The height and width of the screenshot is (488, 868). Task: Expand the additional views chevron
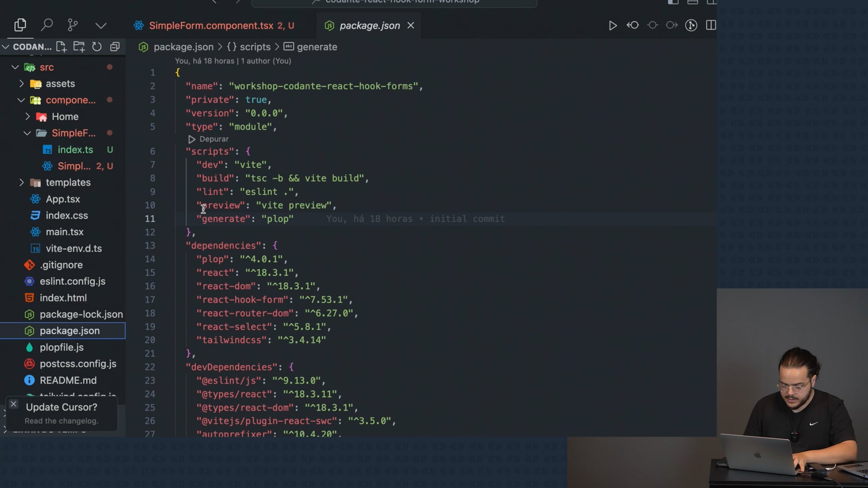(101, 25)
